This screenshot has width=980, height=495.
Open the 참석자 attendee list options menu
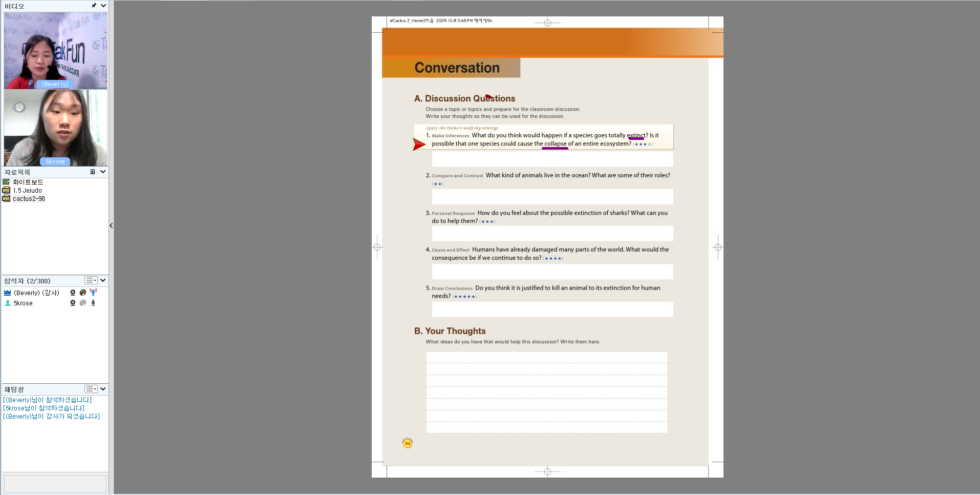(x=91, y=280)
